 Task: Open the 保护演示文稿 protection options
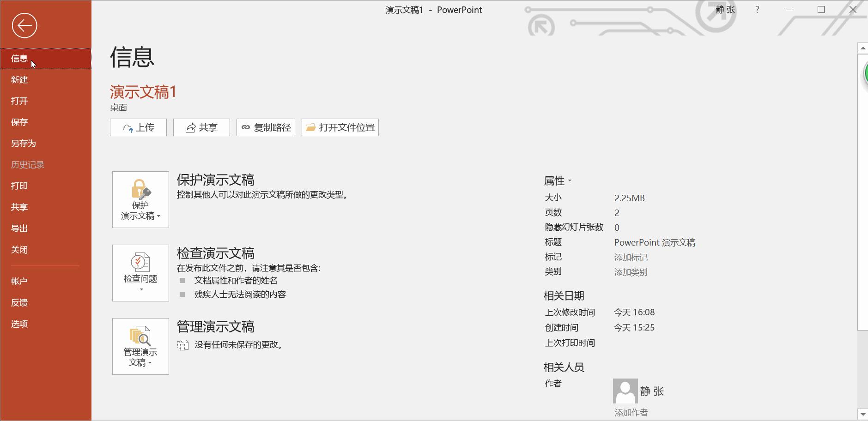pyautogui.click(x=140, y=199)
